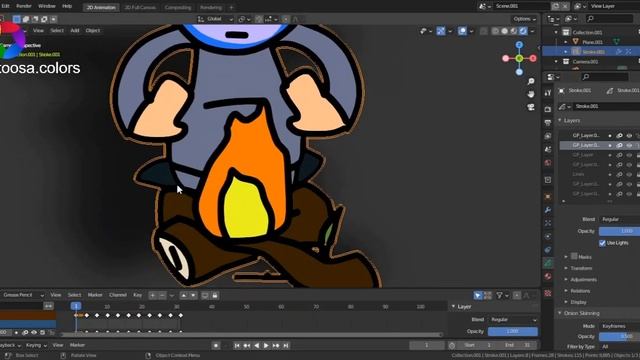This screenshot has width=640, height=360.
Task: Select Stroke.001 in the outliner
Action: (x=593, y=52)
